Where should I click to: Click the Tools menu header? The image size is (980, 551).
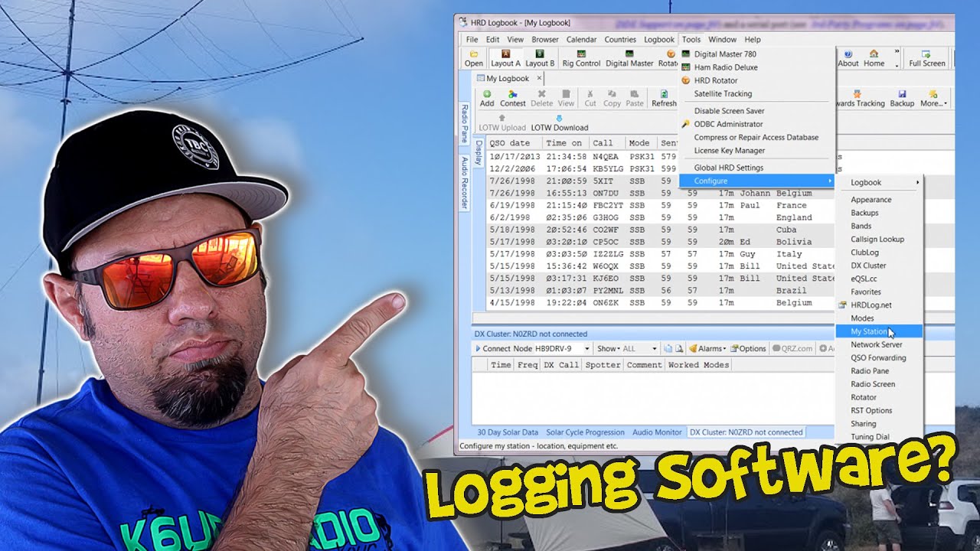[x=691, y=40]
